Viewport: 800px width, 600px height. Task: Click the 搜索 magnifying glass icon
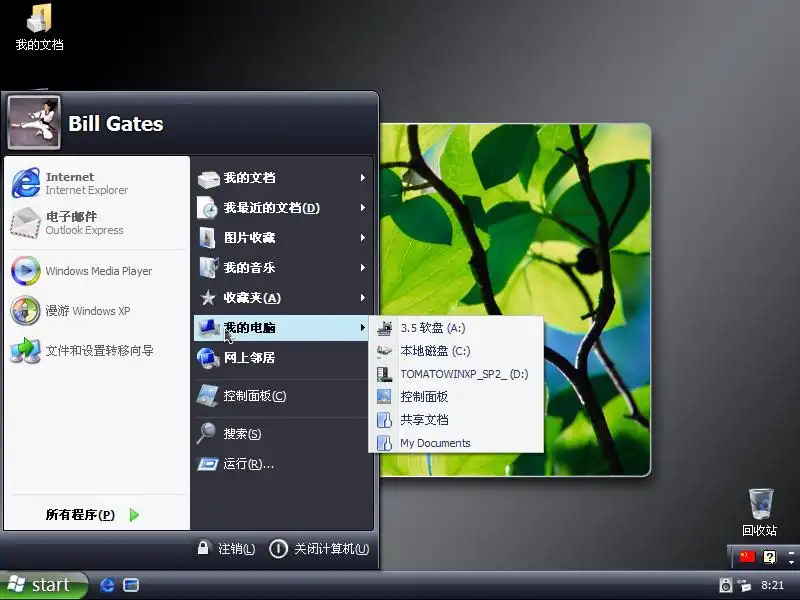point(207,434)
